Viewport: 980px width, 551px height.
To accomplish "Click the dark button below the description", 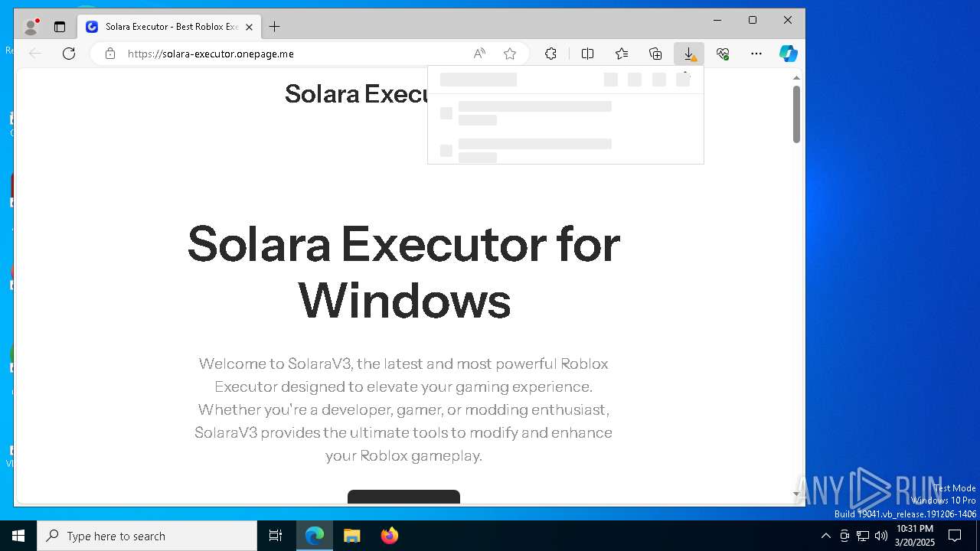I will tap(403, 497).
